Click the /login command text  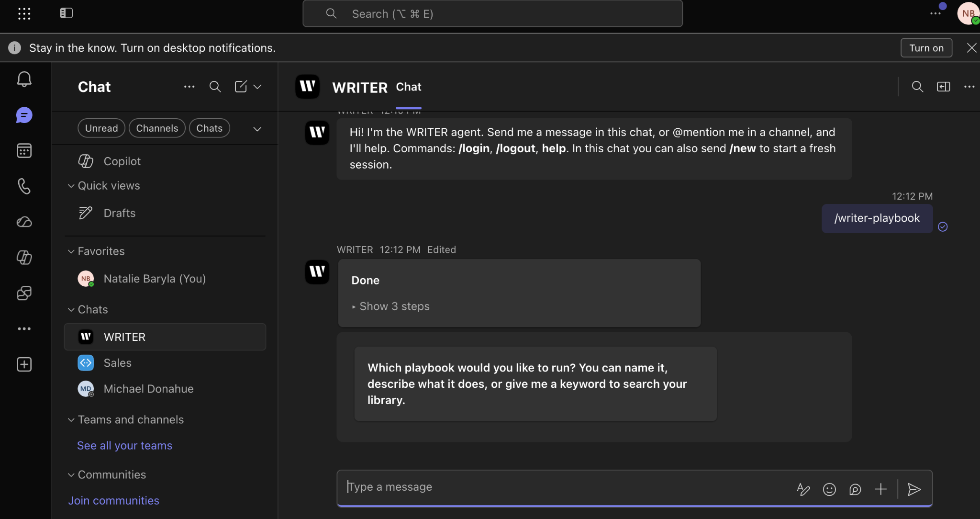(474, 148)
